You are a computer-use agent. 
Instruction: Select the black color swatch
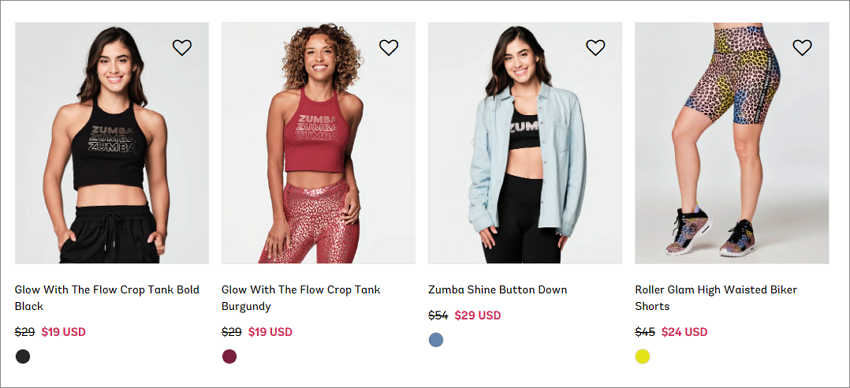(23, 357)
